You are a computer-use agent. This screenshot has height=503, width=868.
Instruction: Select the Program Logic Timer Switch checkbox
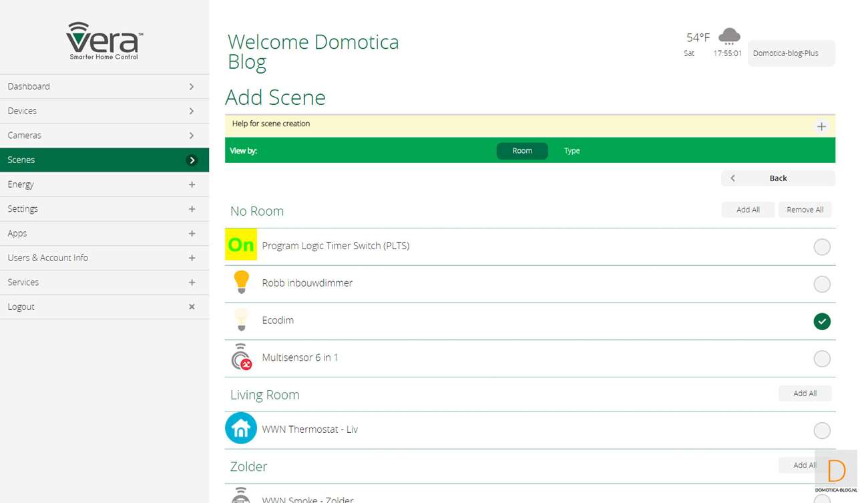pos(822,246)
